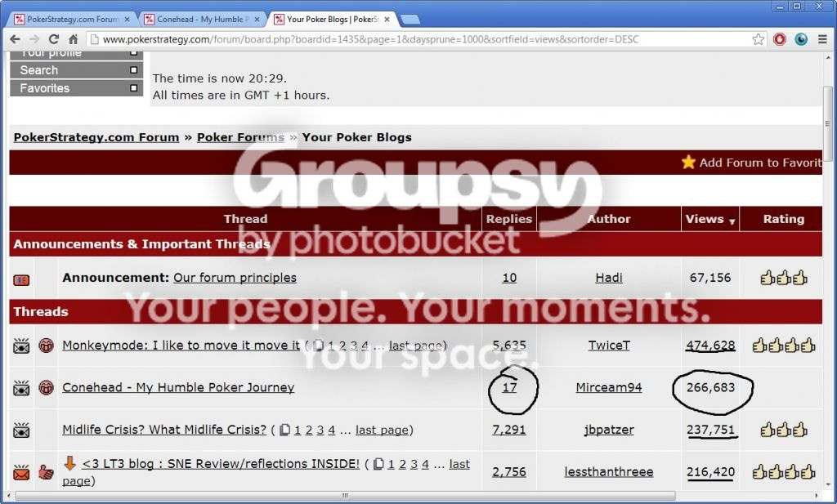View author Mirceam94's profile
837x504 pixels.
coord(608,387)
